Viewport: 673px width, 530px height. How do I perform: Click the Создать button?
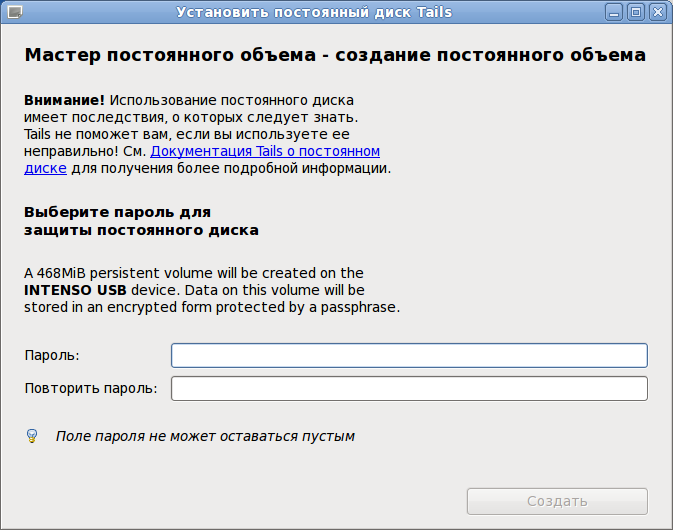tap(557, 501)
